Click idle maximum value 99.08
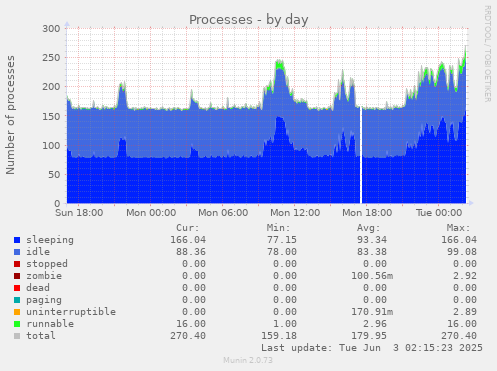Screen dimensions: 497x371 (462, 252)
